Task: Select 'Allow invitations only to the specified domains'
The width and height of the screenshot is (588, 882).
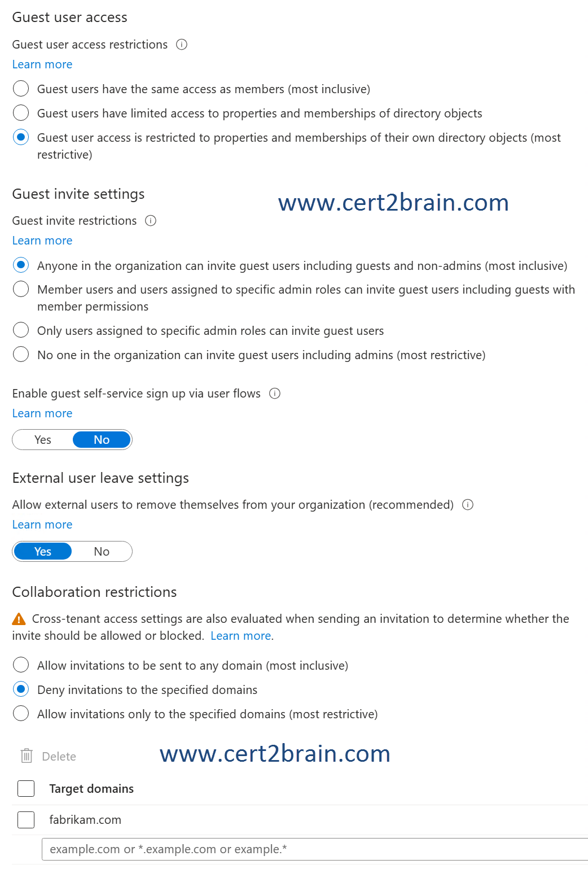Action: pos(21,713)
